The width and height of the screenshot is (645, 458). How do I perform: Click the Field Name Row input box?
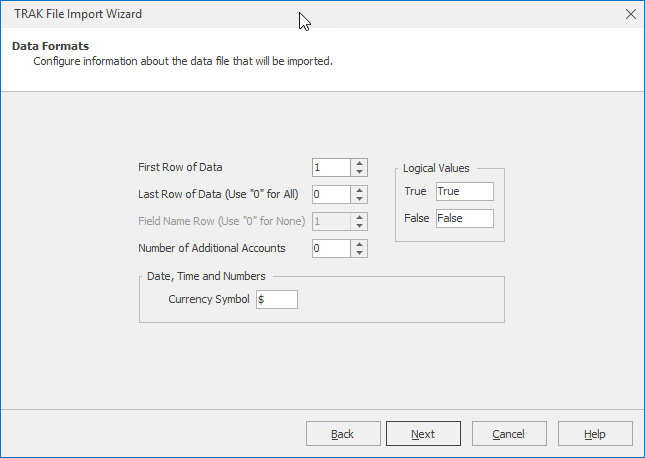331,222
